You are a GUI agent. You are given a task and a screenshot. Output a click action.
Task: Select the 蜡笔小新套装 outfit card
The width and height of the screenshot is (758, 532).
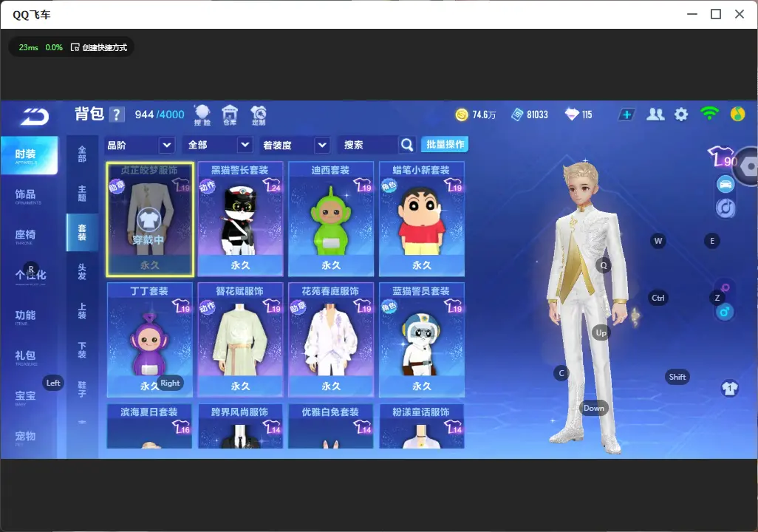click(x=422, y=219)
